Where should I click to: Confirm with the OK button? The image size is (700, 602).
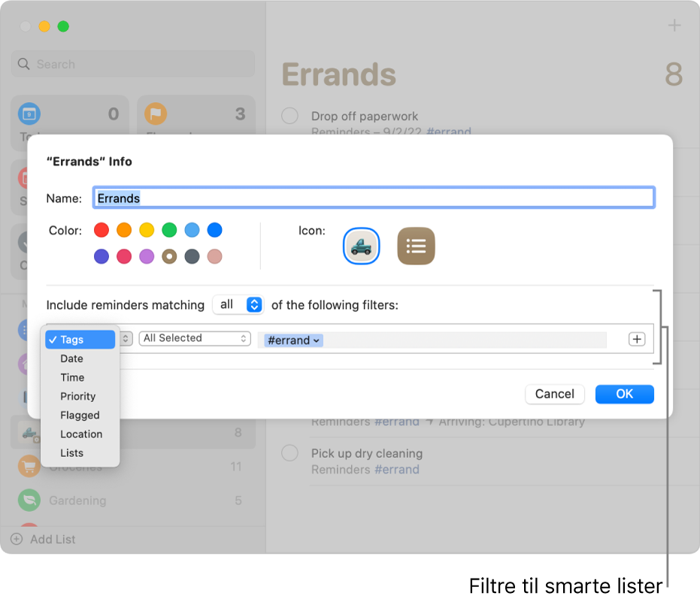[624, 394]
